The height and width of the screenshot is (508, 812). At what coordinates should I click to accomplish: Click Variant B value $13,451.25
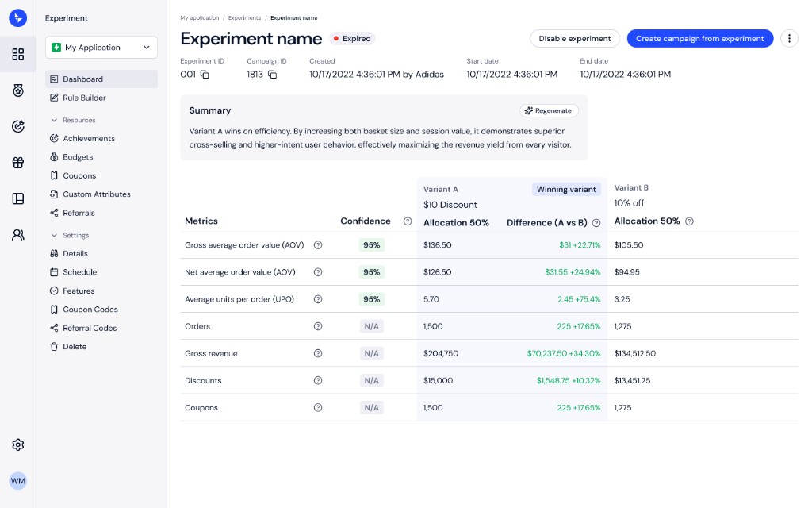click(x=632, y=380)
